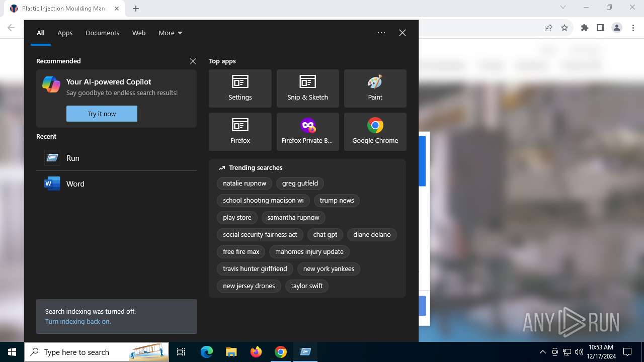Open Settings from Top apps
This screenshot has width=644, height=362.
click(x=240, y=88)
